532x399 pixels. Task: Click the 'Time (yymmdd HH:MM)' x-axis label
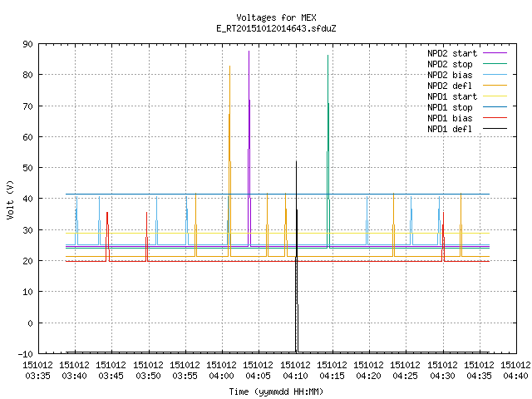tap(276, 392)
